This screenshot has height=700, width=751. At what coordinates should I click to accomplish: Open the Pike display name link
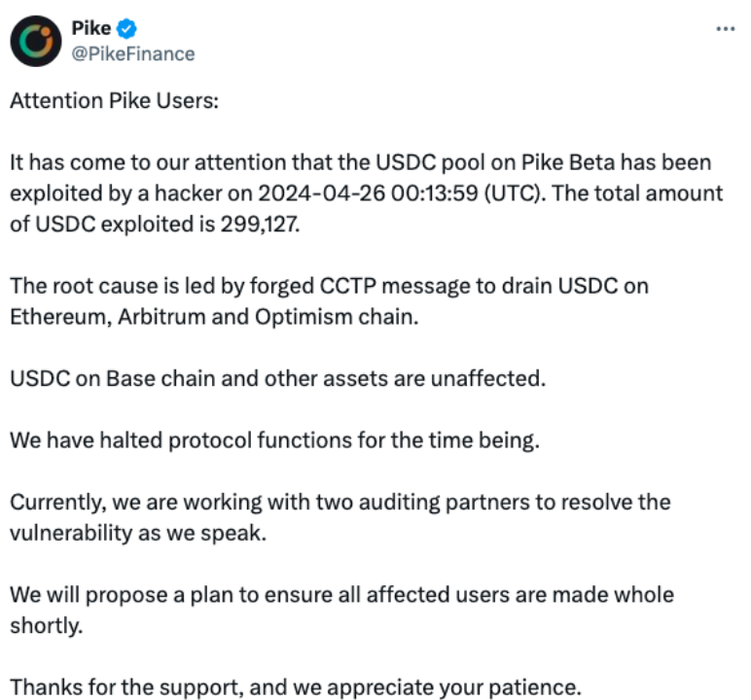[x=91, y=28]
